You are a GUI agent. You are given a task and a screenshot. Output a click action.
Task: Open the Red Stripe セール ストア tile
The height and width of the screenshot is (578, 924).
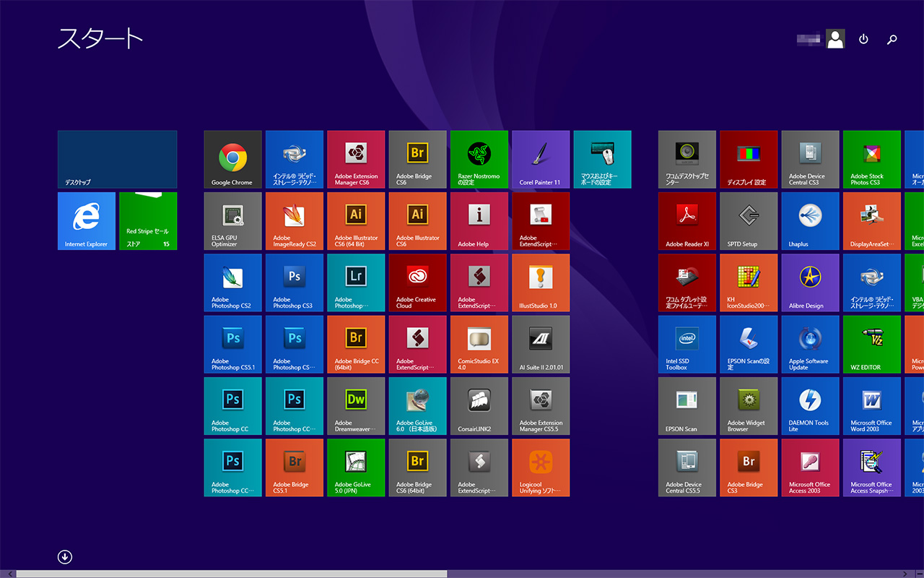click(x=148, y=221)
